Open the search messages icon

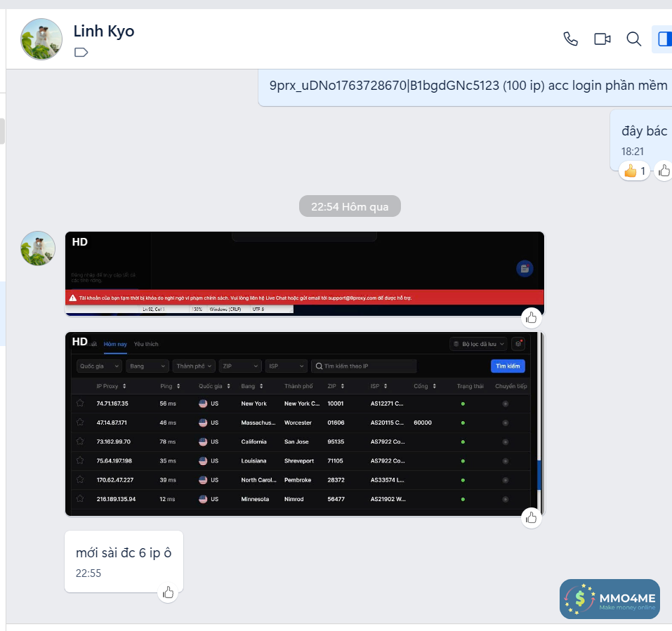tap(634, 39)
